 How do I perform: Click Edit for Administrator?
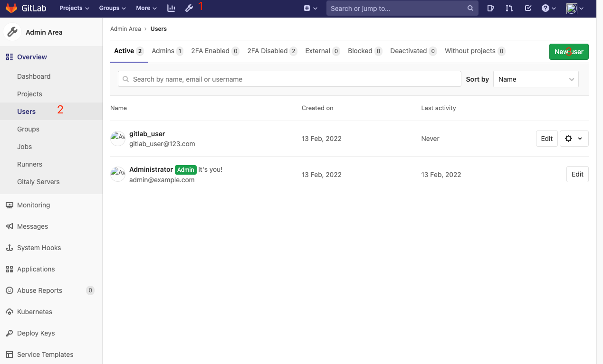pos(577,174)
